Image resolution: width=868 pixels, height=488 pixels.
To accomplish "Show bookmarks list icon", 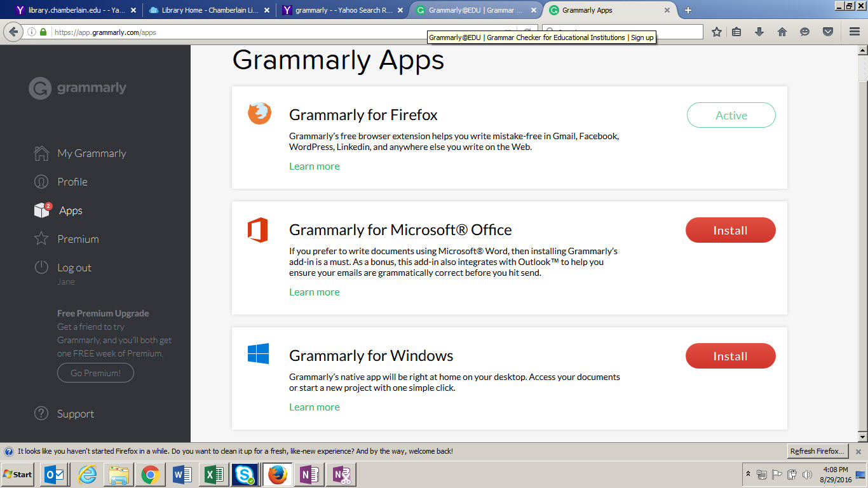I will tap(736, 32).
